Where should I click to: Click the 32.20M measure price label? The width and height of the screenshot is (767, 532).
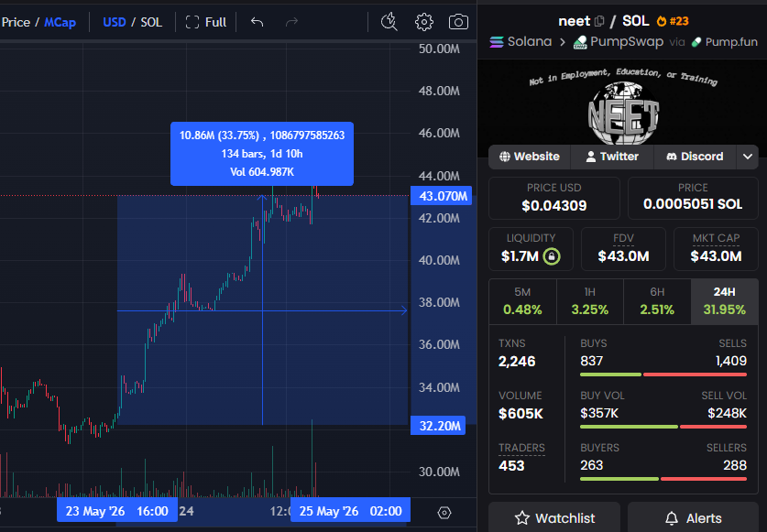pyautogui.click(x=438, y=426)
